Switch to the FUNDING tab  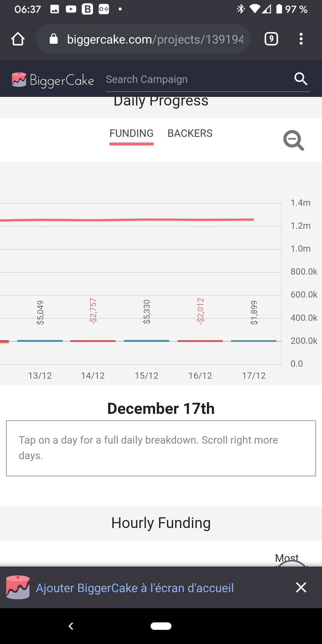131,134
